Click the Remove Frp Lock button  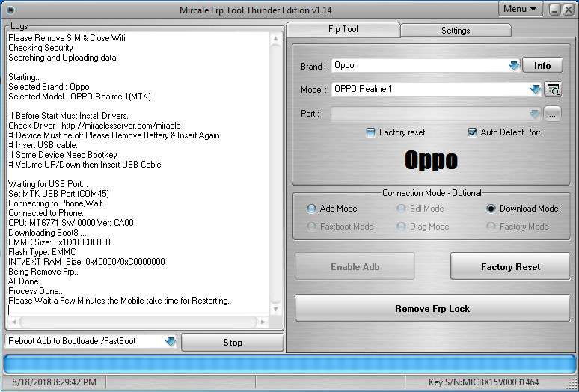coord(432,308)
